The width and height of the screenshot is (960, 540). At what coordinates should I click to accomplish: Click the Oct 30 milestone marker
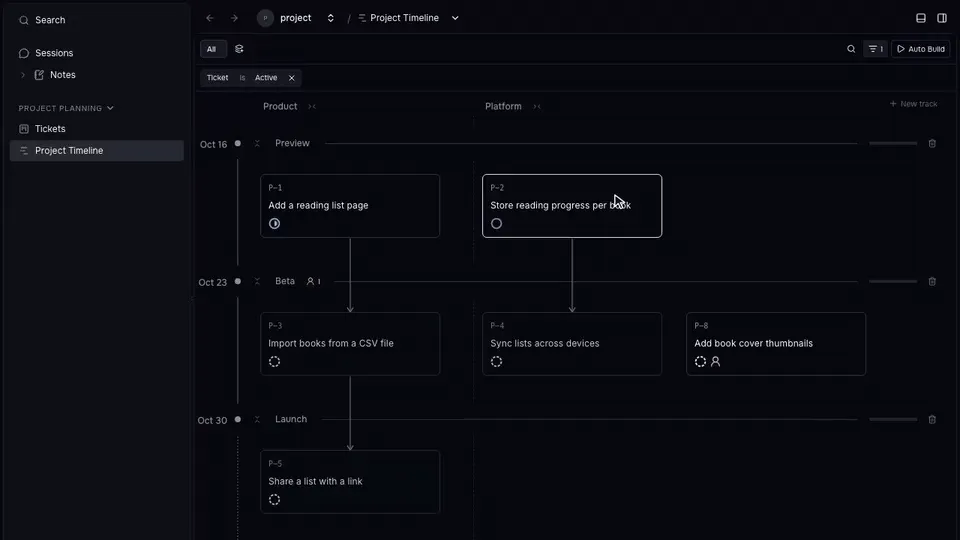(x=238, y=420)
